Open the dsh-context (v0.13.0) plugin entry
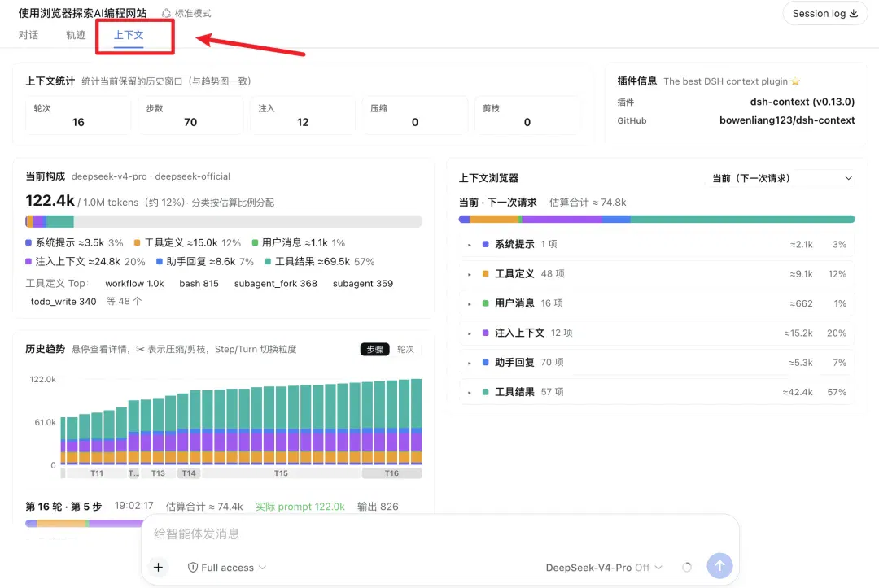 pyautogui.click(x=802, y=102)
